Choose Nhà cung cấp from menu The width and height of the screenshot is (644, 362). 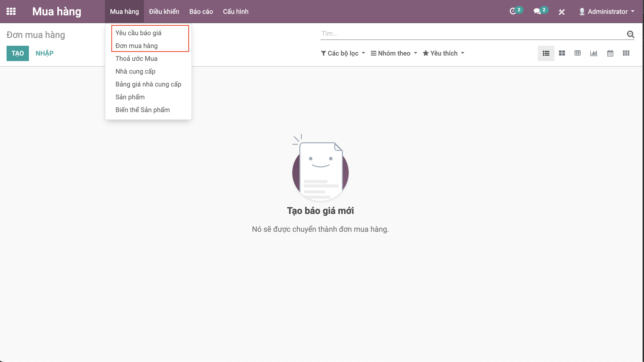[x=135, y=71]
